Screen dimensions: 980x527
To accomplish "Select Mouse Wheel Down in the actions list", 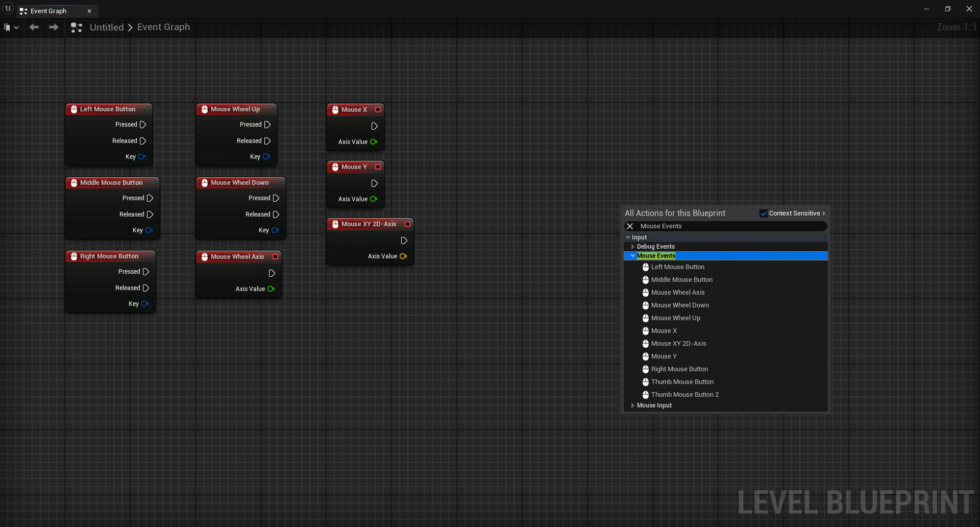I will coord(680,305).
